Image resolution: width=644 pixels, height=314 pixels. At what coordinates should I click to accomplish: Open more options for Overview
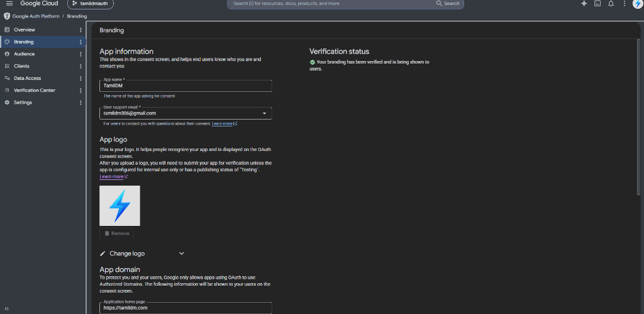pyautogui.click(x=80, y=30)
